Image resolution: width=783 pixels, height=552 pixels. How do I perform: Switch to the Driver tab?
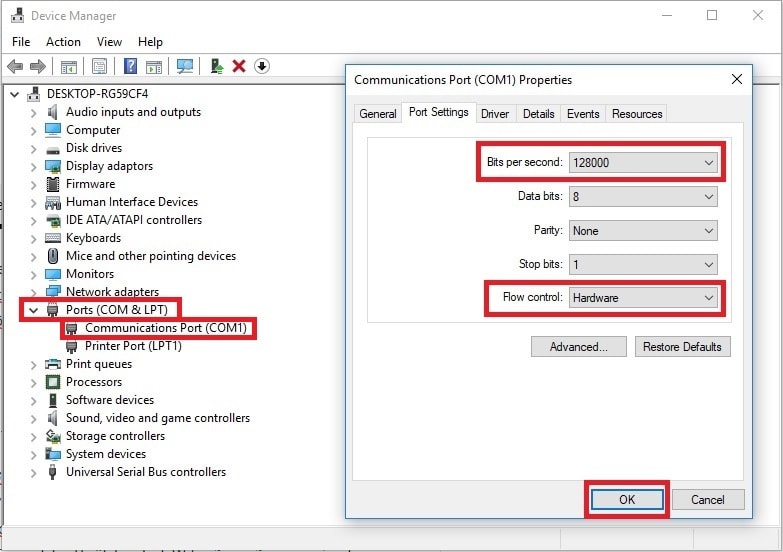(494, 114)
